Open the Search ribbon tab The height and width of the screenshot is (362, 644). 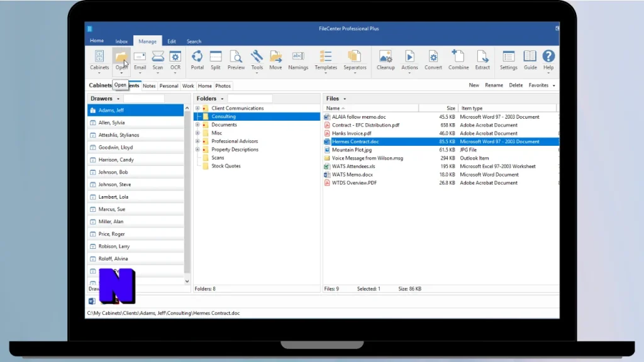point(194,41)
